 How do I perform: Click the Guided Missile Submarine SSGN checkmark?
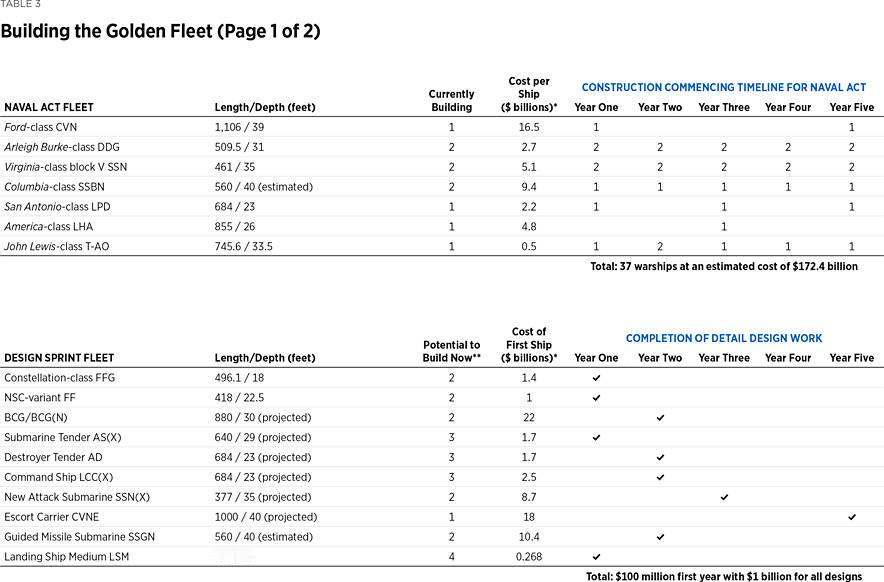click(x=660, y=537)
